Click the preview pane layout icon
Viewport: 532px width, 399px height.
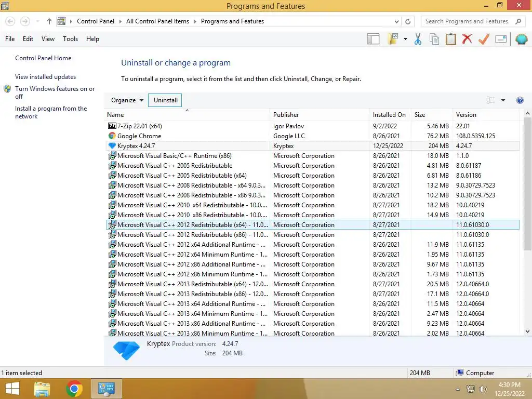tap(373, 39)
